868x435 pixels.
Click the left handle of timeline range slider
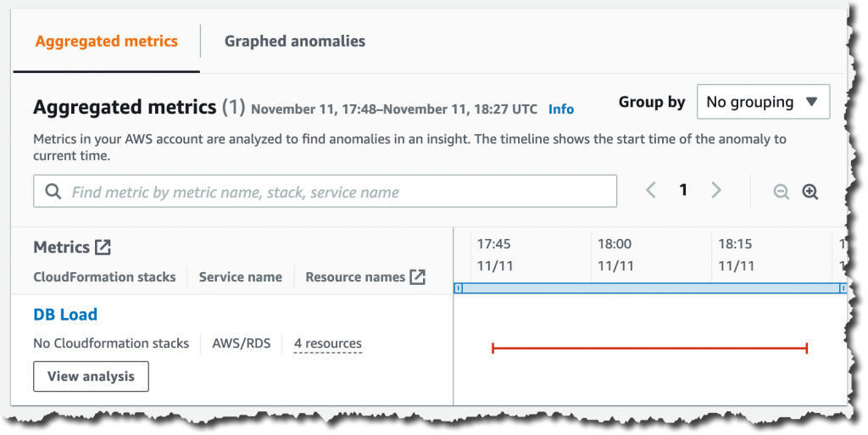click(459, 288)
